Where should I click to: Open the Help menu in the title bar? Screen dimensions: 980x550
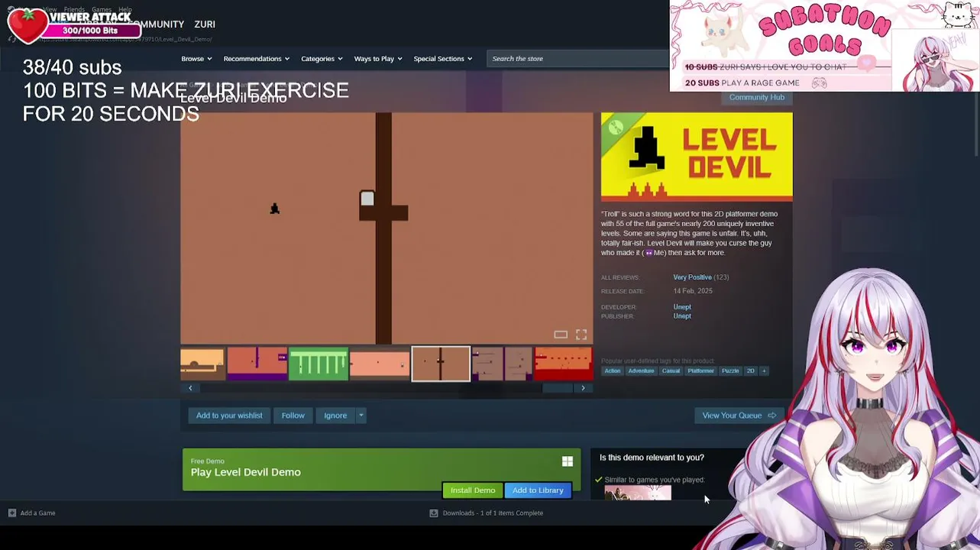pyautogui.click(x=125, y=10)
